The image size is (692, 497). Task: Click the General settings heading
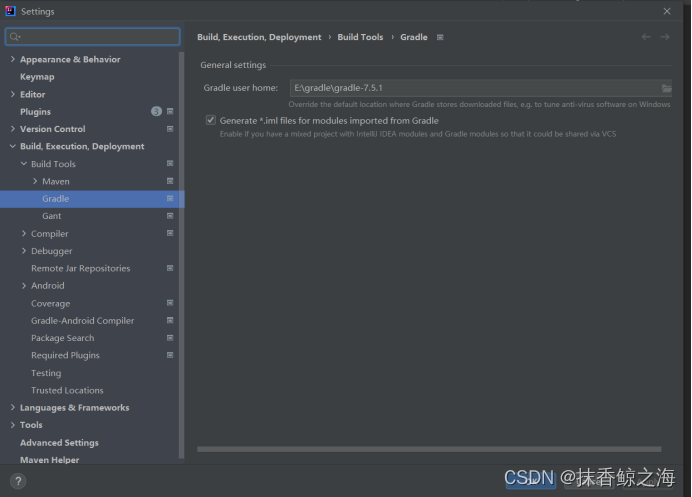click(233, 65)
